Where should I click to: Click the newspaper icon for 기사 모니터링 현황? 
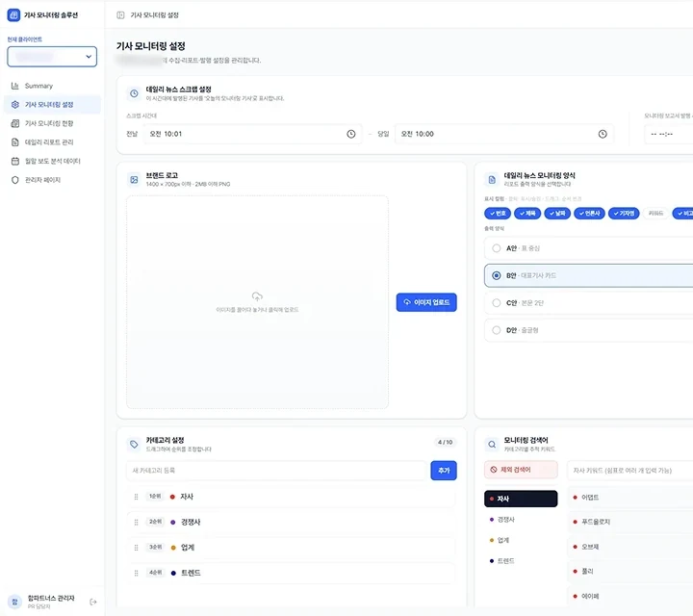pos(15,123)
